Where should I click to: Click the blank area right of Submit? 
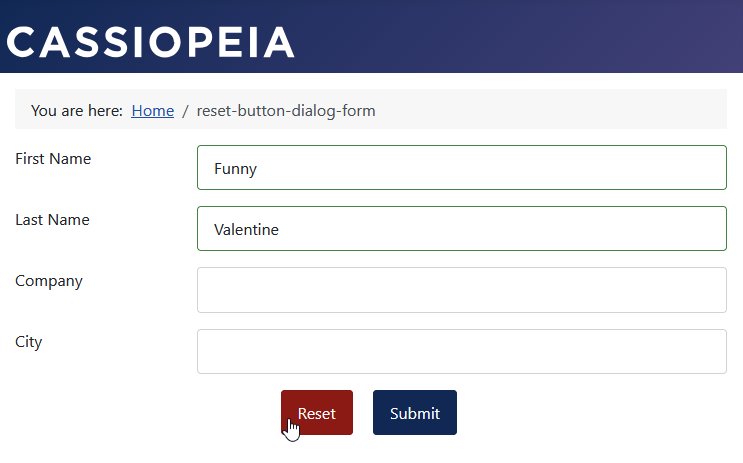tap(592, 412)
